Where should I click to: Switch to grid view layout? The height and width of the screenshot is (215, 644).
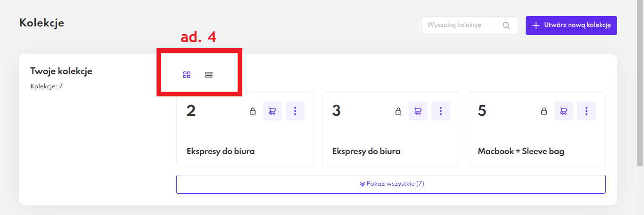point(187,75)
